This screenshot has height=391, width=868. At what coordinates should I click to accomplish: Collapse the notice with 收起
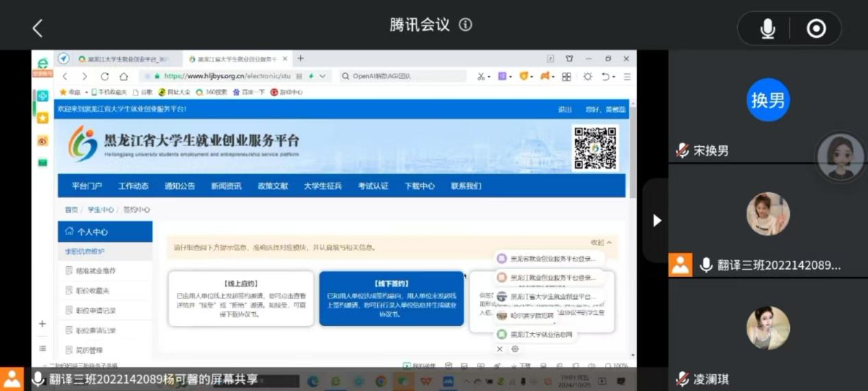(x=601, y=242)
